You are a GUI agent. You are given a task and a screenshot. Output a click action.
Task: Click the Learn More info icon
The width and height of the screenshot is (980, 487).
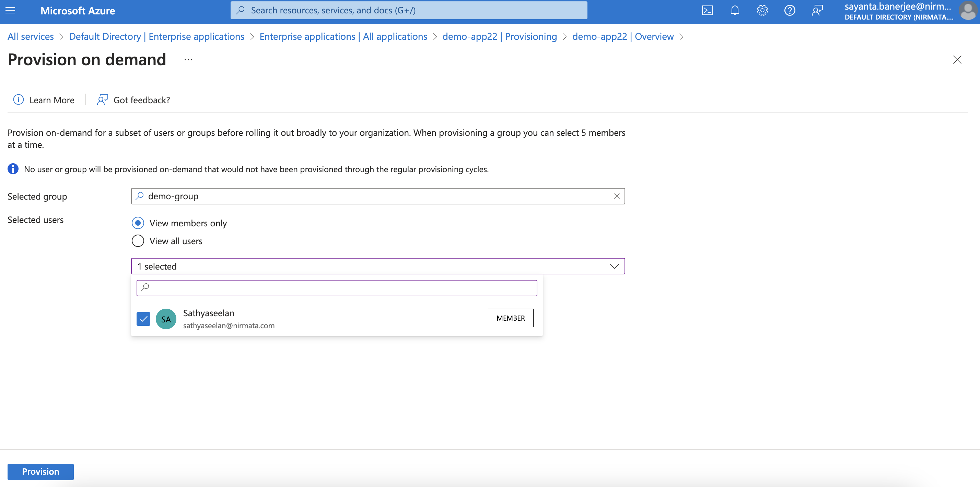[x=18, y=99]
